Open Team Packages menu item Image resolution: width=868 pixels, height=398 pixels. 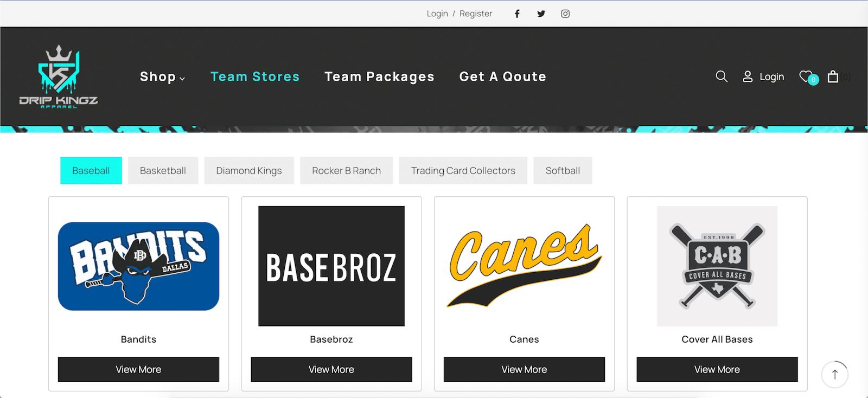(379, 76)
